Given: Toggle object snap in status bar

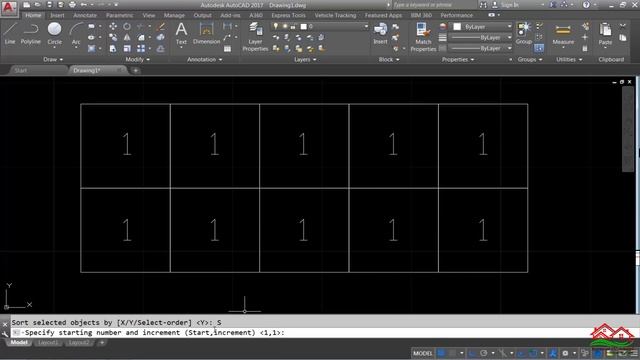Looking at the screenshot, I should [533, 353].
